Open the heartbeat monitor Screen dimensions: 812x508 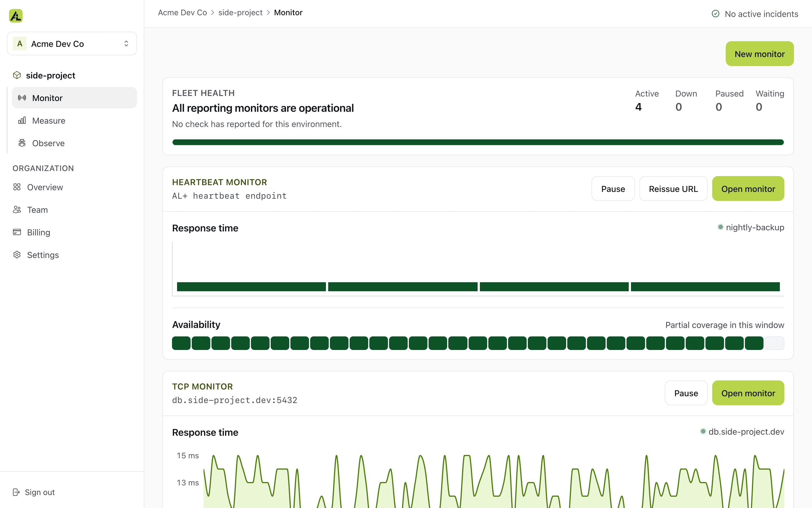(748, 189)
